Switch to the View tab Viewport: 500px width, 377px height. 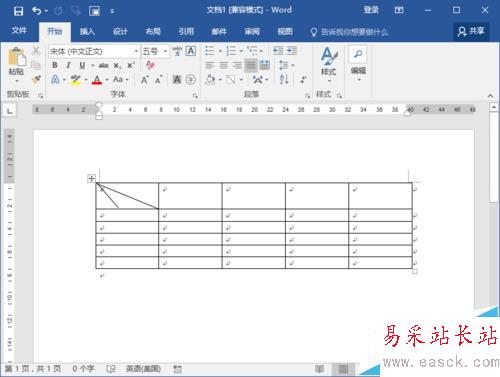285,32
